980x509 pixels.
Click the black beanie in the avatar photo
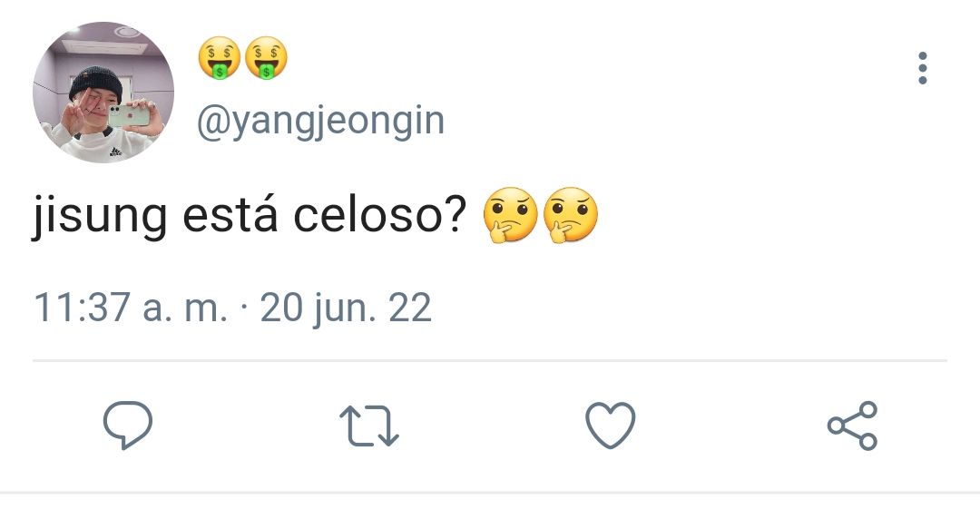click(95, 82)
